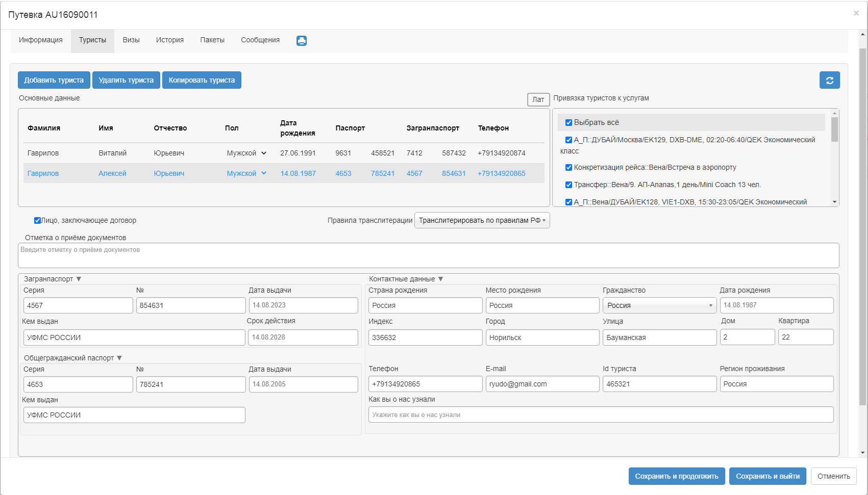Click Добавить туриста button
The width and height of the screenshot is (868, 495).
[54, 80]
